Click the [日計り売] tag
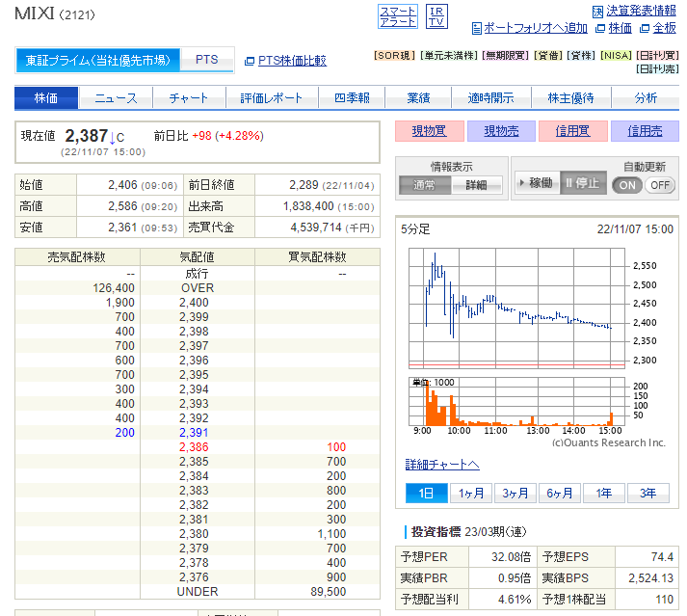Viewport: 687px width, 616px height. 657,68
